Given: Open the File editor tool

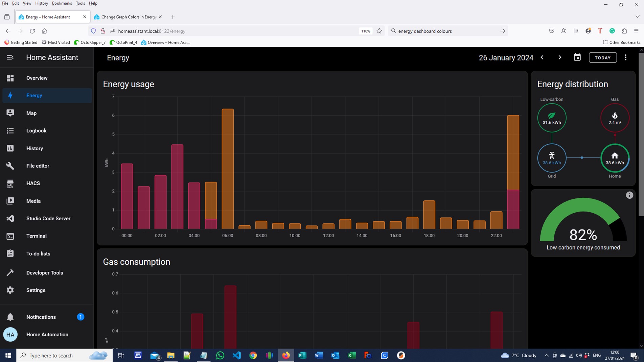Looking at the screenshot, I should [38, 166].
